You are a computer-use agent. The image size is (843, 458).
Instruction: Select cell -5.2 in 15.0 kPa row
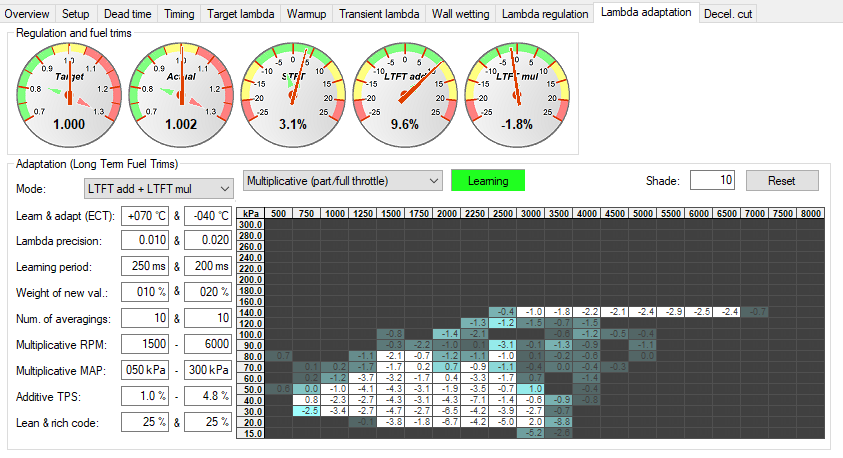[x=531, y=433]
